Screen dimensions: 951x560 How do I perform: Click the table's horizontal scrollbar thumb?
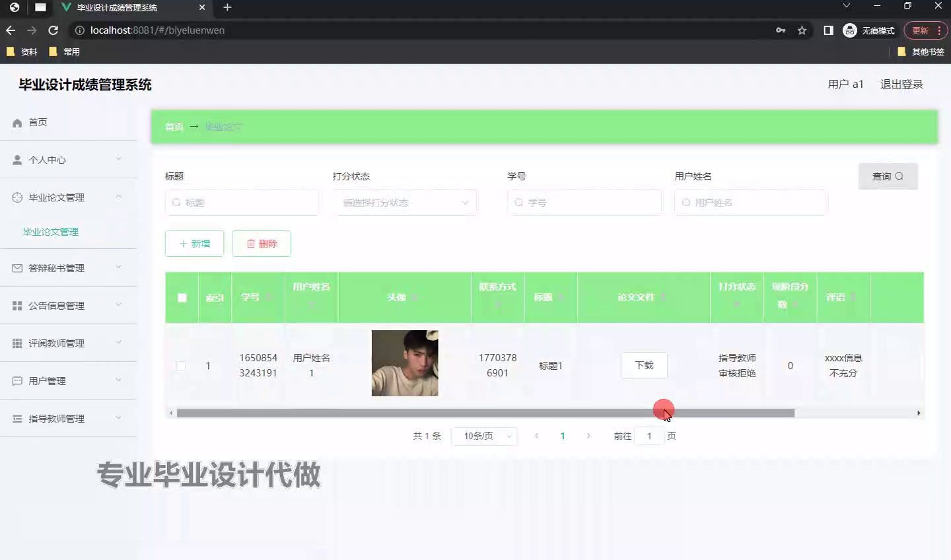[x=485, y=413]
